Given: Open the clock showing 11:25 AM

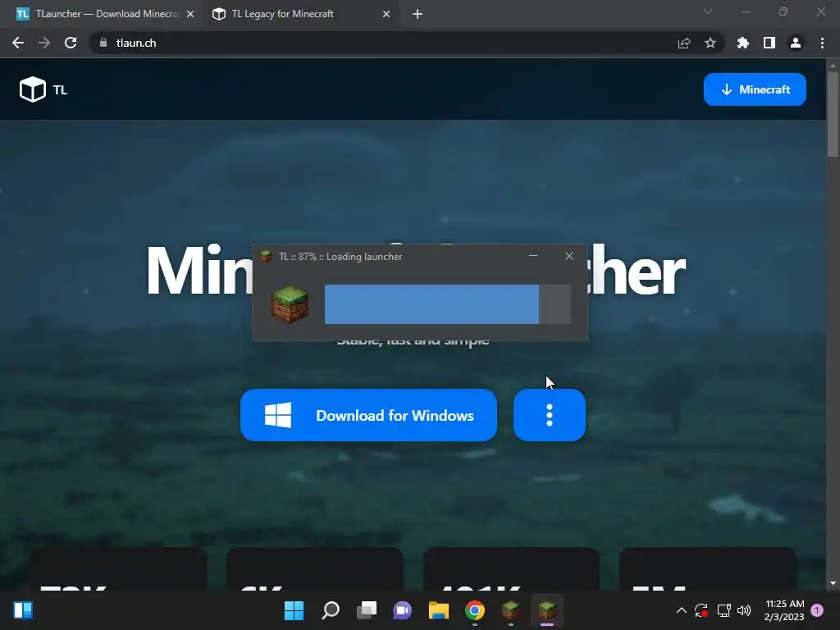Looking at the screenshot, I should click(785, 610).
